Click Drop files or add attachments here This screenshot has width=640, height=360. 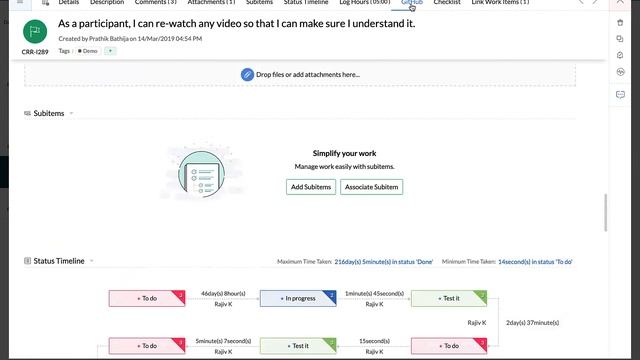tap(308, 75)
